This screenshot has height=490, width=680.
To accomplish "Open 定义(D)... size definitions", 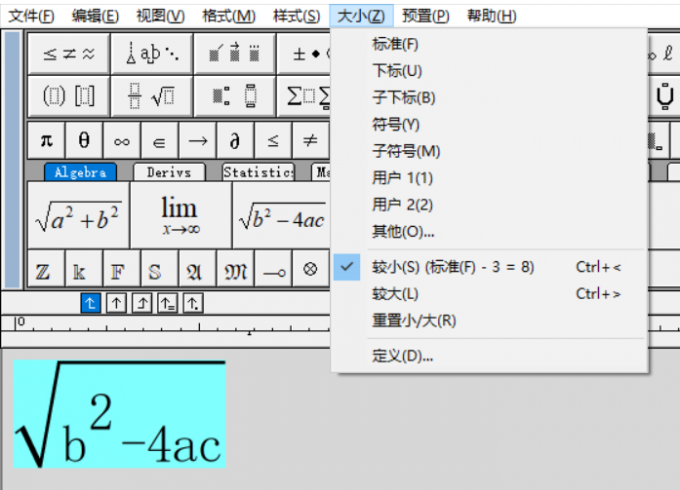I will click(489, 356).
